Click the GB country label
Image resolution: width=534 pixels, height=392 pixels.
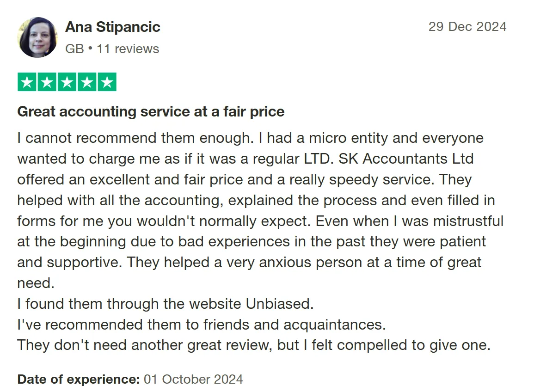(x=74, y=49)
